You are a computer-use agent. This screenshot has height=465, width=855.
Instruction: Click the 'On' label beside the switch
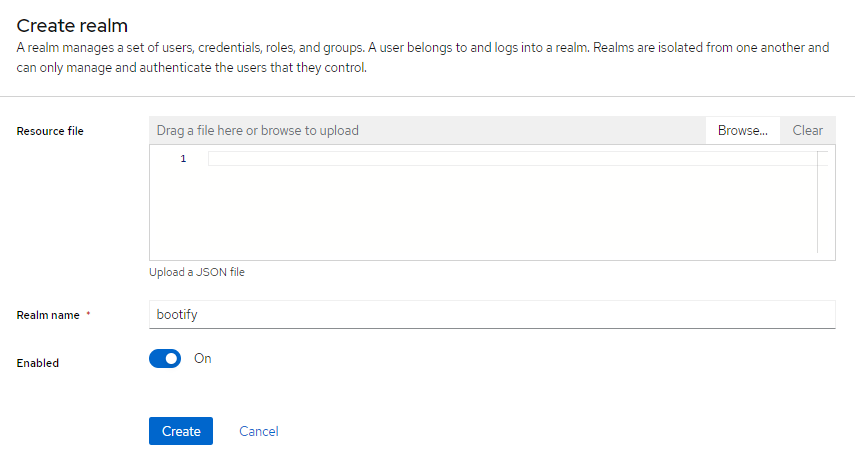coord(203,359)
